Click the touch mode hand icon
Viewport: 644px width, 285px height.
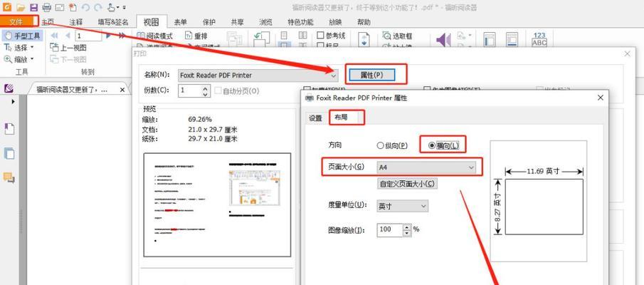(x=111, y=7)
